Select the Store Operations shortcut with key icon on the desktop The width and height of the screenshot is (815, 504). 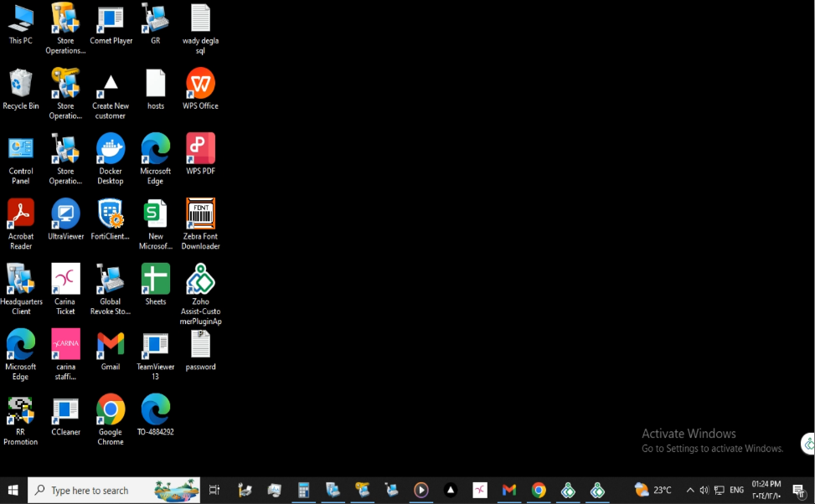(x=65, y=94)
